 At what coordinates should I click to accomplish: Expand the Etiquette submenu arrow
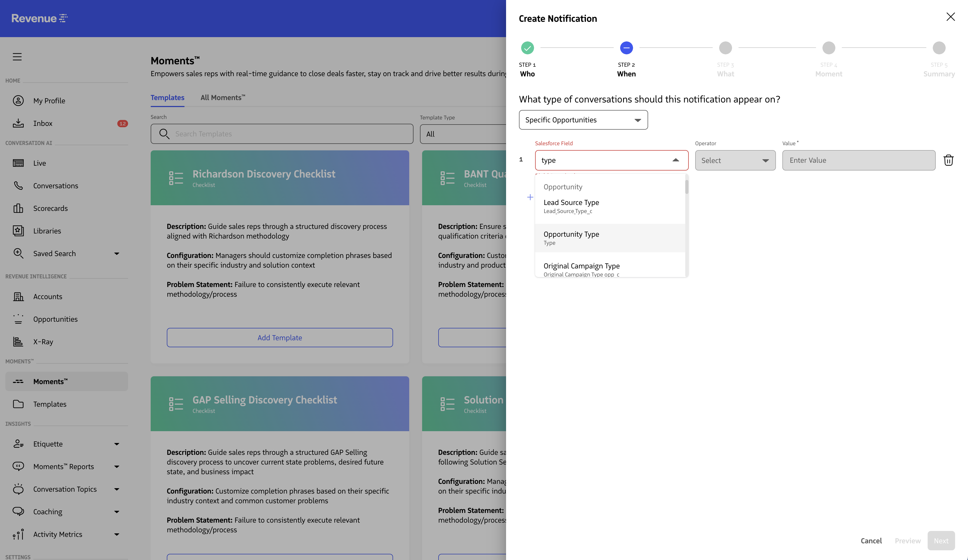tap(117, 444)
